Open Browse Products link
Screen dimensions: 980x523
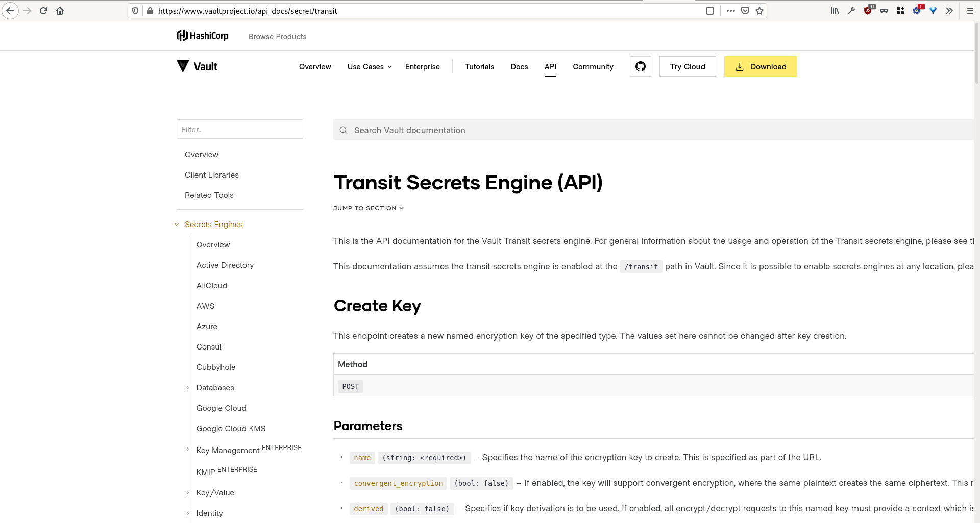coord(278,37)
